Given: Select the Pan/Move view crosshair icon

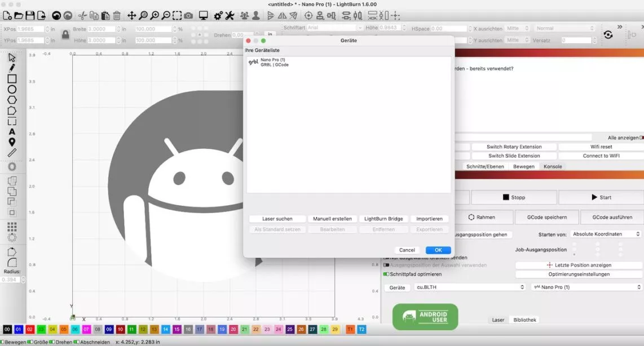Looking at the screenshot, I should click(x=131, y=16).
